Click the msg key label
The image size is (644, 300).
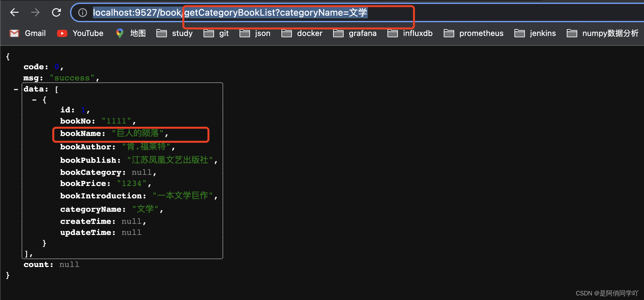33,78
